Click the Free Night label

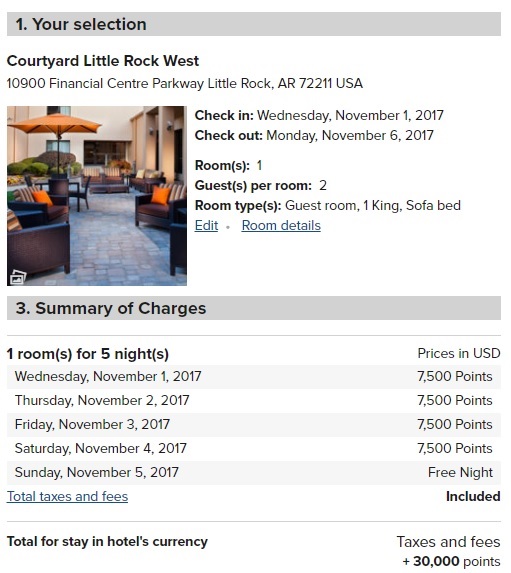click(460, 473)
